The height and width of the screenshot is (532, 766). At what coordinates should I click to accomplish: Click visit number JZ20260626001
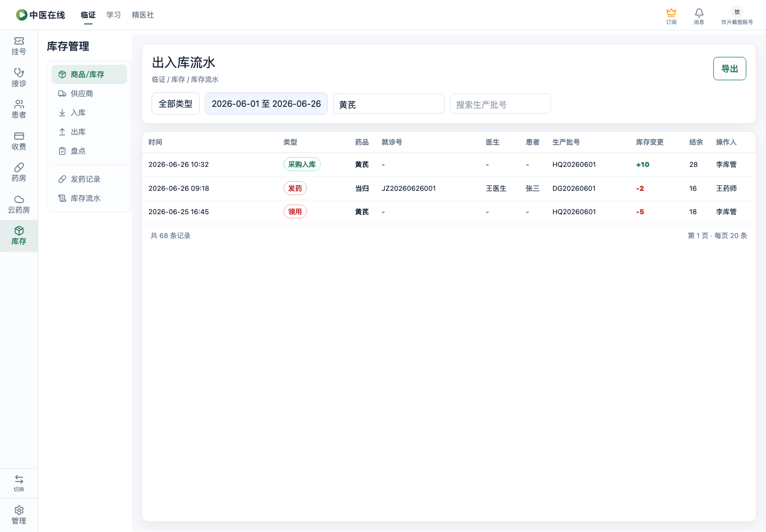click(x=409, y=189)
